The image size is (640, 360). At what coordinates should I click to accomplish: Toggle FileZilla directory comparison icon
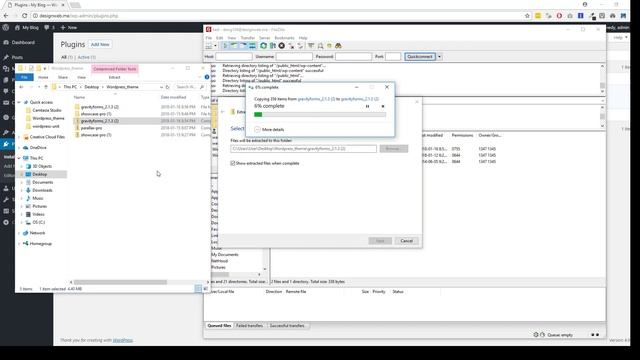pos(320,46)
